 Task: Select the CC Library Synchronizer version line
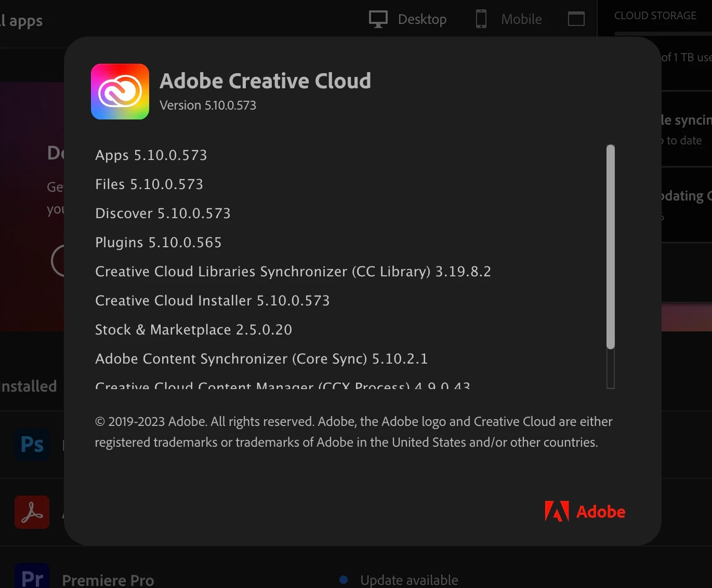coord(293,272)
